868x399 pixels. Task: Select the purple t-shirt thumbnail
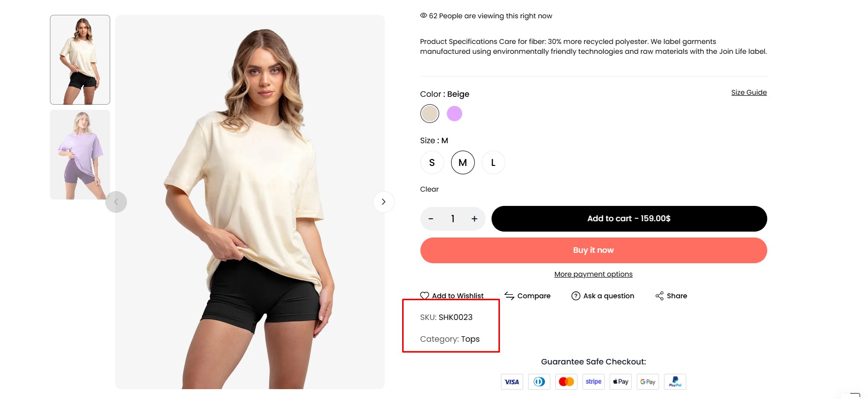tap(80, 155)
